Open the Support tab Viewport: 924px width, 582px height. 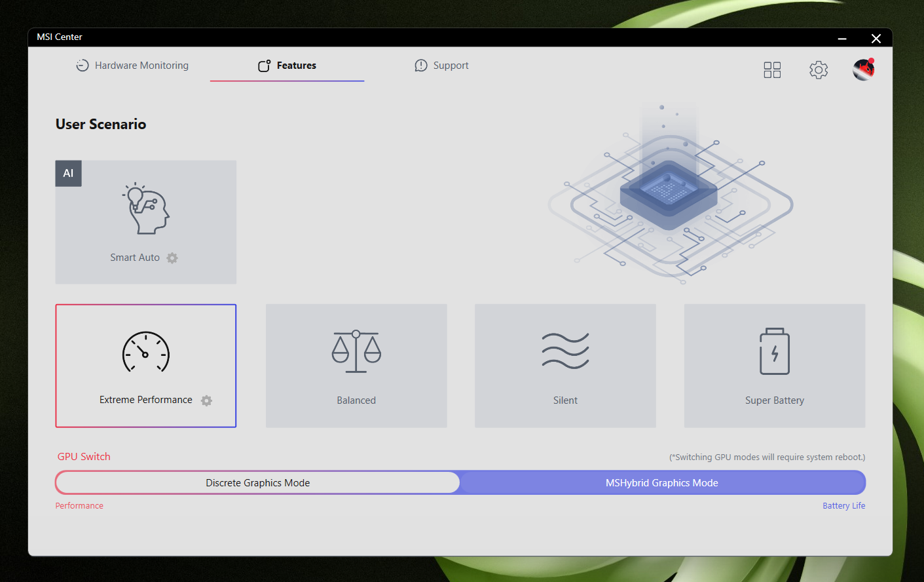pos(441,66)
